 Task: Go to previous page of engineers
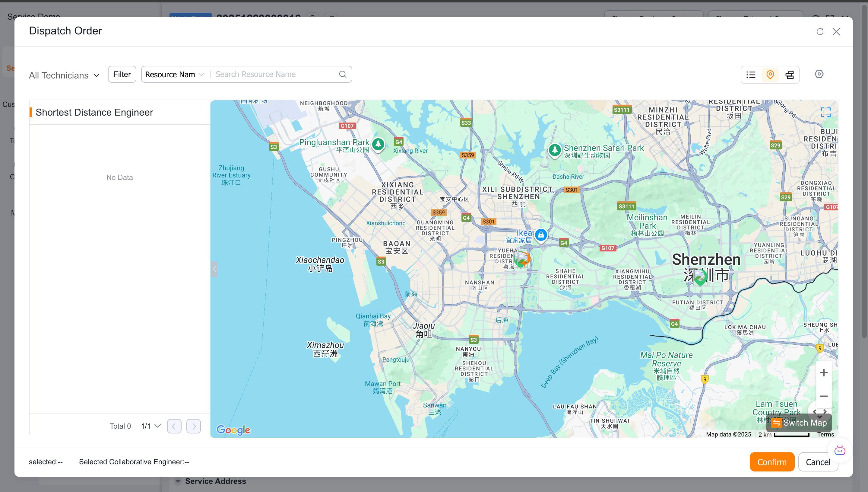coord(174,426)
